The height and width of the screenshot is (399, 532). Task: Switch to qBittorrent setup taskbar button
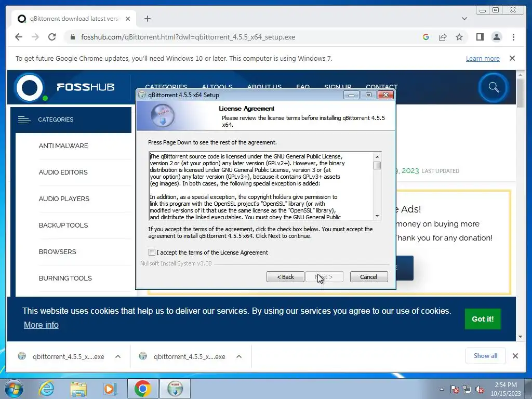click(x=175, y=389)
